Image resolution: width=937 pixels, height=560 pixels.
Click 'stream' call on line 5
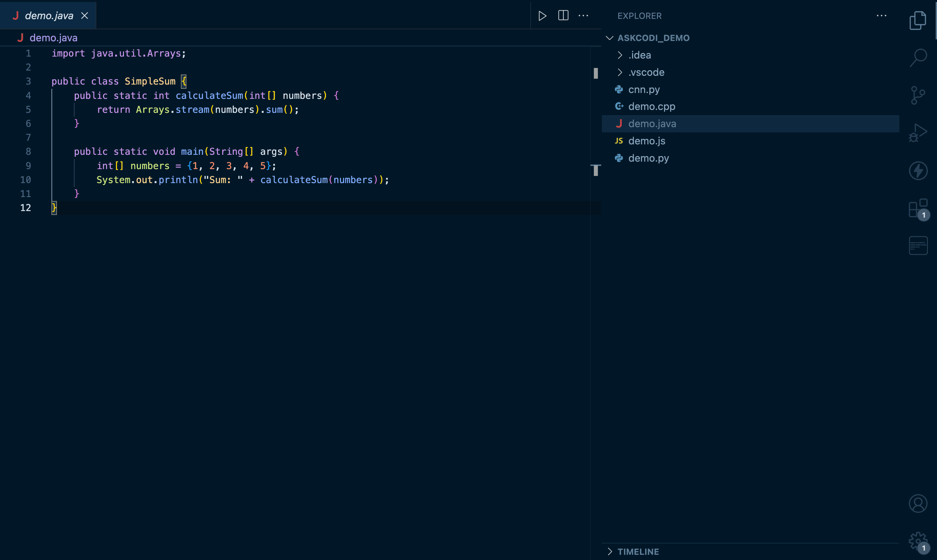[193, 110]
